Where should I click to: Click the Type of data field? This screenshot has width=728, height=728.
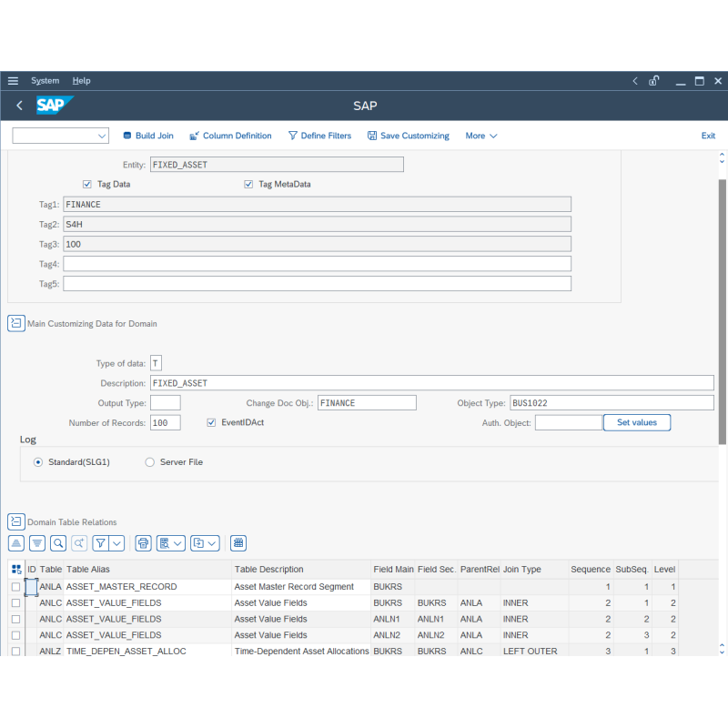156,363
